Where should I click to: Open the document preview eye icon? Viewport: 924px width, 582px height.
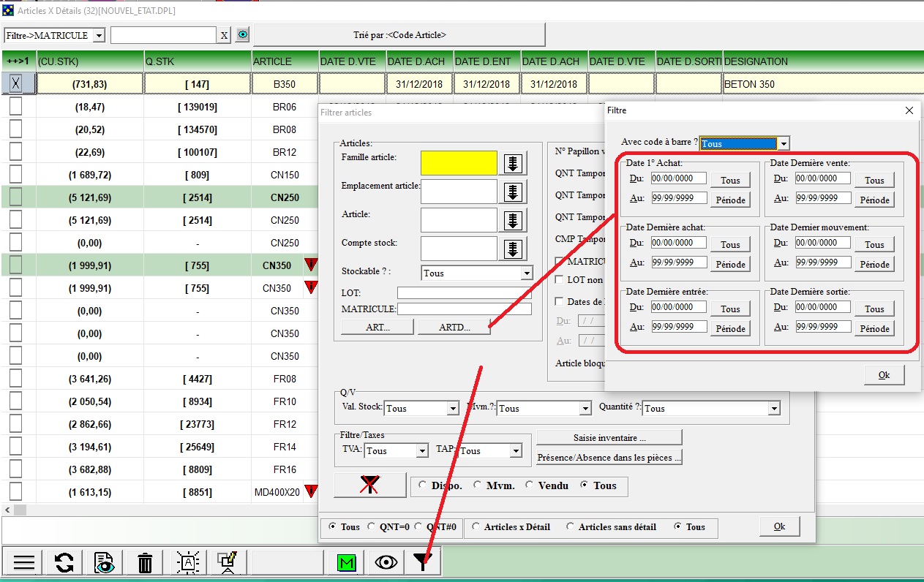pyautogui.click(x=105, y=562)
